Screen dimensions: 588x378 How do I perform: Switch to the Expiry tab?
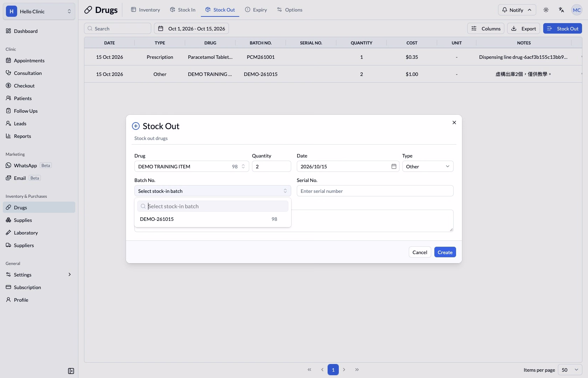pos(256,10)
